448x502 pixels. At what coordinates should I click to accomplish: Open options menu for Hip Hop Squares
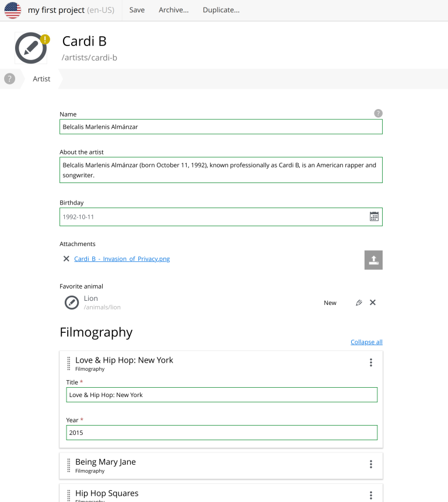[x=370, y=495]
